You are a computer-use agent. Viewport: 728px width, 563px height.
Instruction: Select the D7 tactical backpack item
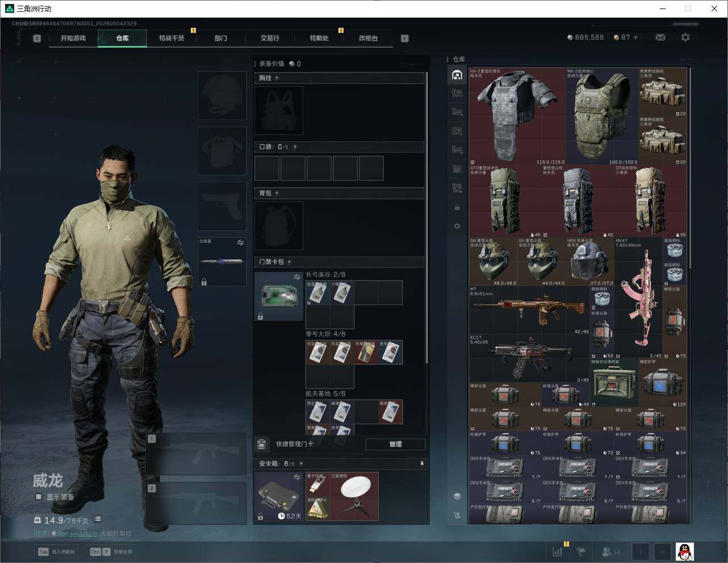(x=650, y=201)
